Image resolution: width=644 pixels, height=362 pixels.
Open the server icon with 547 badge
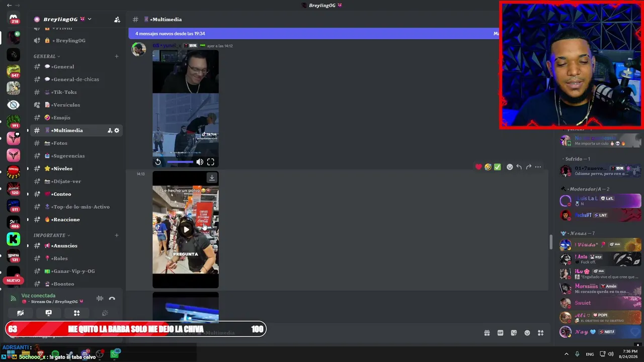(x=14, y=71)
